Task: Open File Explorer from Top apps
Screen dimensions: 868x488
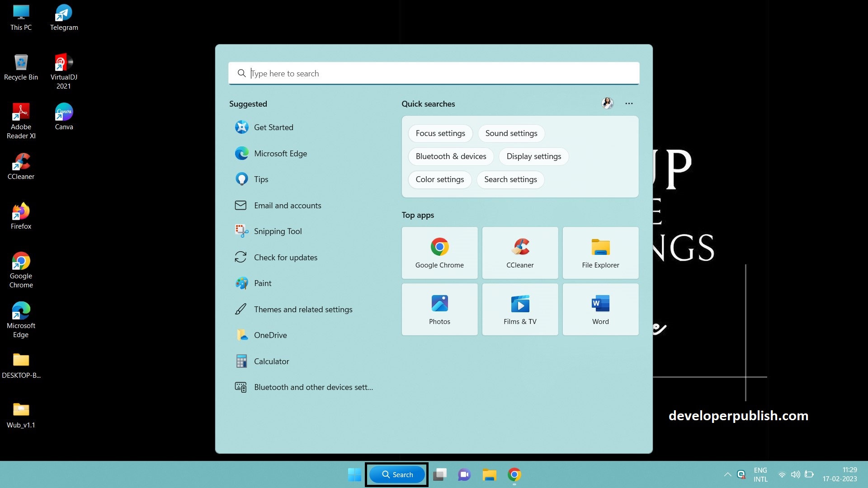Action: 600,253
